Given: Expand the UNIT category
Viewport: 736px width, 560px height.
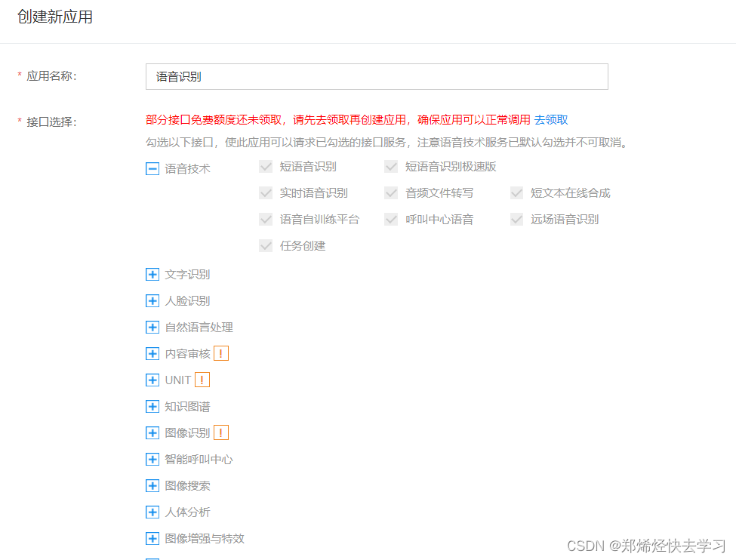Looking at the screenshot, I should click(x=152, y=380).
